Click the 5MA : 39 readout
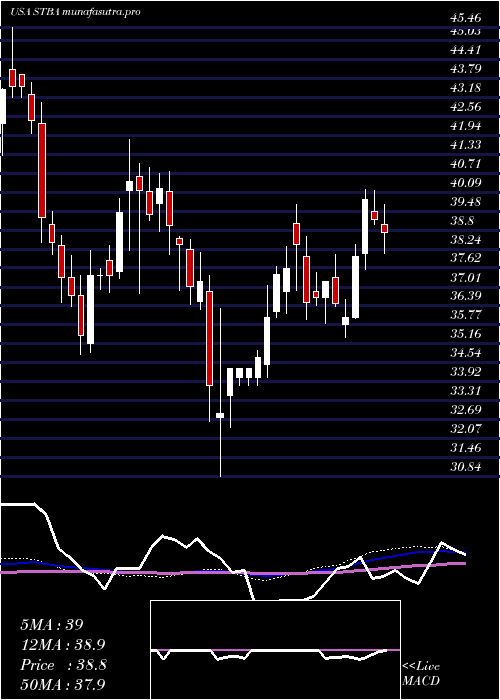500x700 pixels. point(52,625)
